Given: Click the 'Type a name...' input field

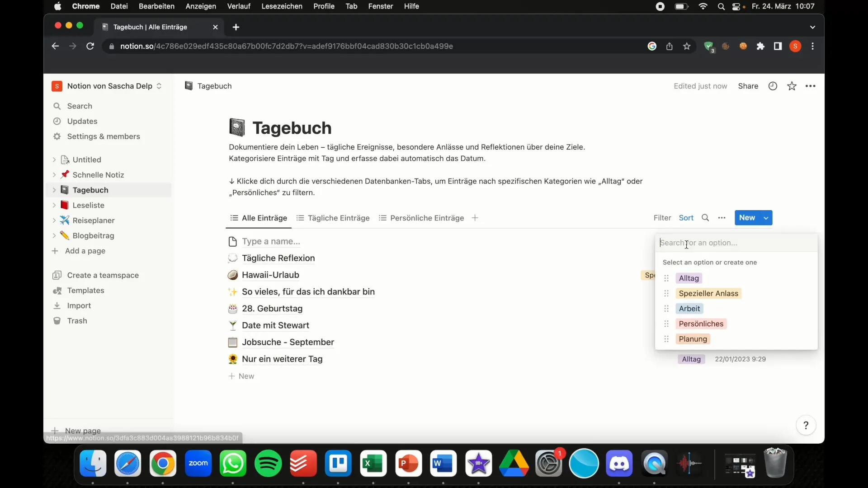Looking at the screenshot, I should [271, 241].
